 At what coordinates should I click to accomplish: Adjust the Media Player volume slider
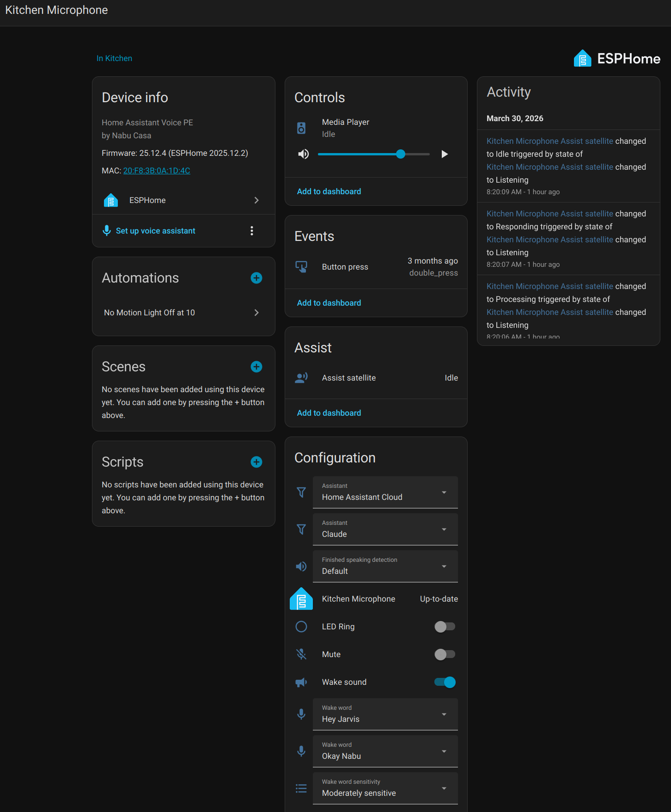(374, 154)
